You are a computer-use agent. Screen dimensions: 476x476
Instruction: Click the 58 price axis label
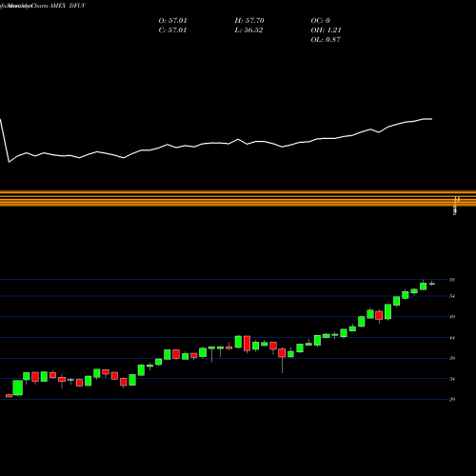coord(452,280)
